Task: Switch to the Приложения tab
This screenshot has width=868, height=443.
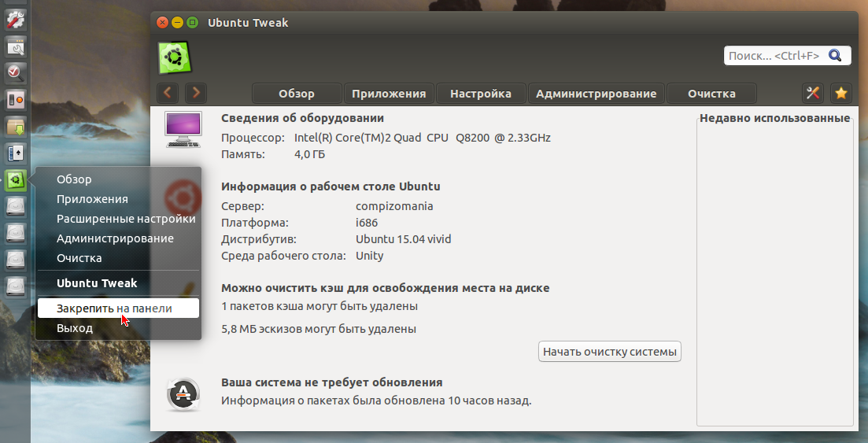Action: tap(389, 94)
